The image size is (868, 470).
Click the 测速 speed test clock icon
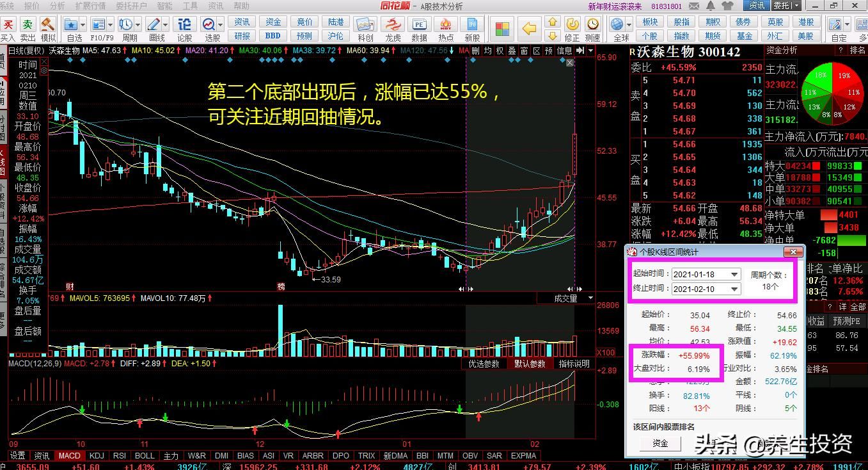click(593, 29)
